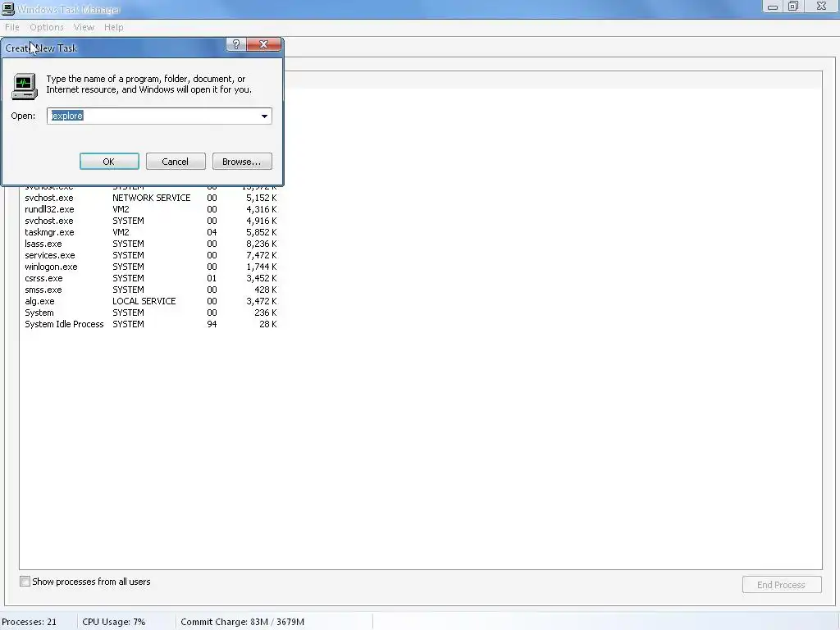Select the services.exe process row
The width and height of the screenshot is (840, 630).
[151, 256]
